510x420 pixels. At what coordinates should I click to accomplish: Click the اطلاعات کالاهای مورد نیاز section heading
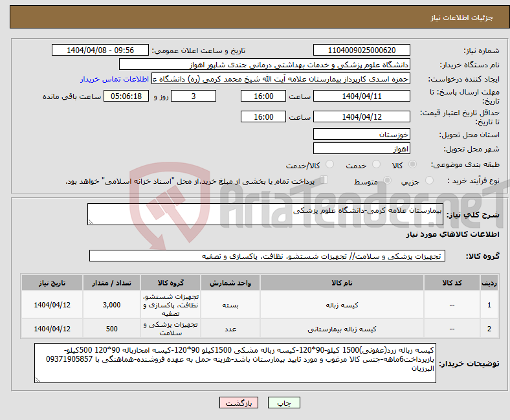click(452, 234)
